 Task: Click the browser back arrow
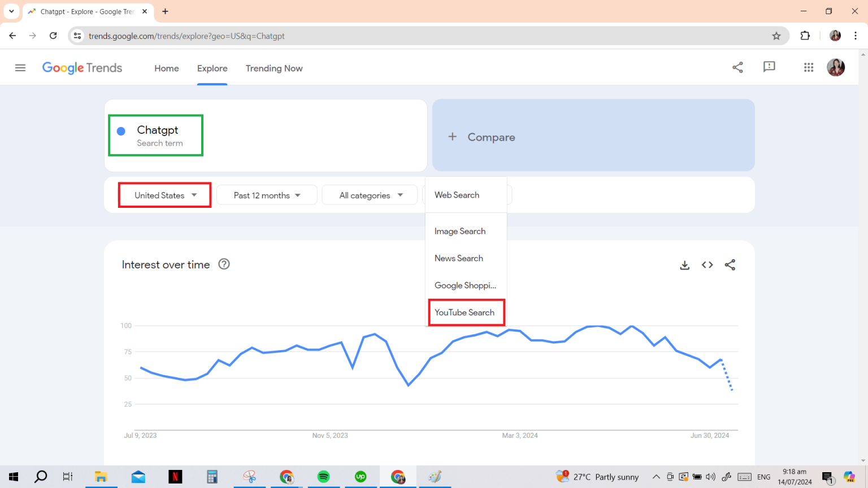[12, 36]
